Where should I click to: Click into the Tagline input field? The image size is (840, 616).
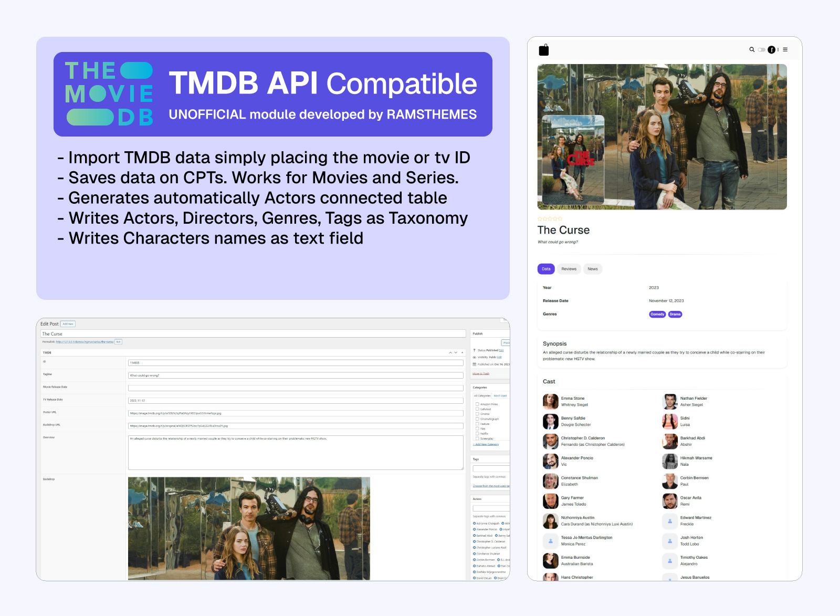coord(296,375)
